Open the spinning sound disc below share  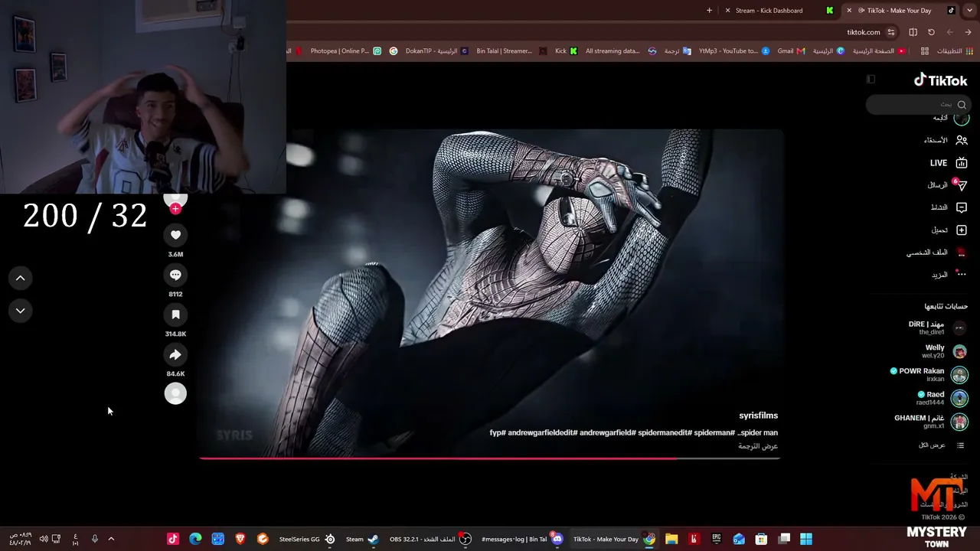click(x=175, y=393)
